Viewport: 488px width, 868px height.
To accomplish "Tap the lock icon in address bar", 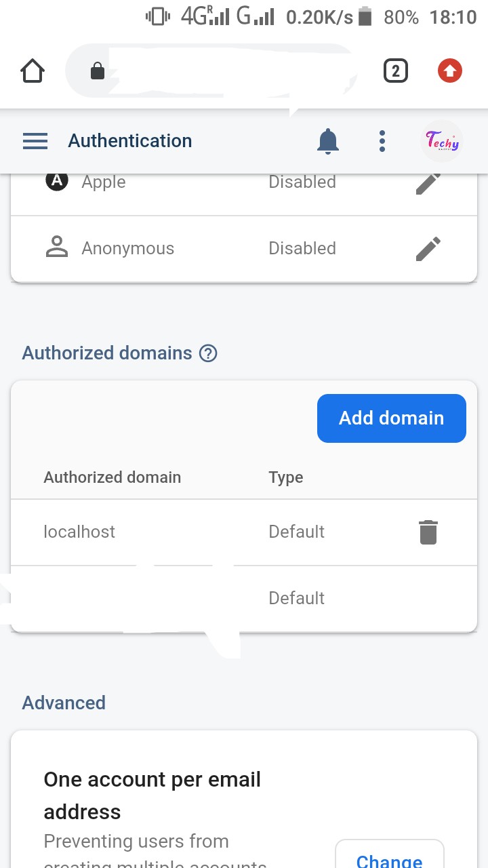I will [x=98, y=71].
